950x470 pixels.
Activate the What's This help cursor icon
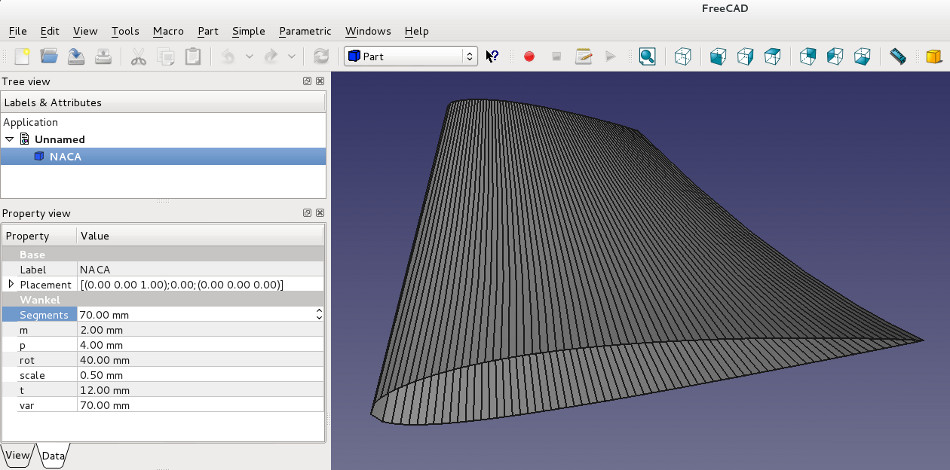[492, 56]
